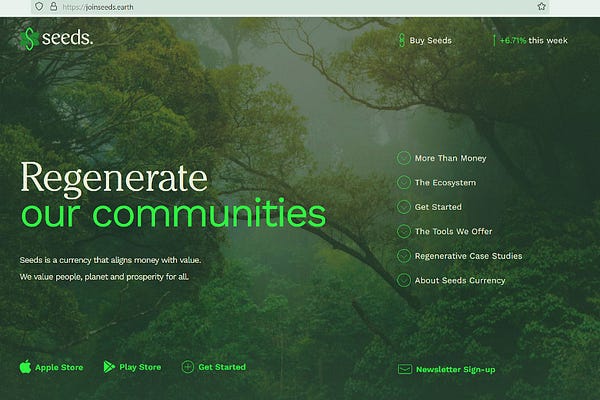The image size is (600, 400).
Task: Expand the More Than Money chevron circle
Action: click(404, 158)
